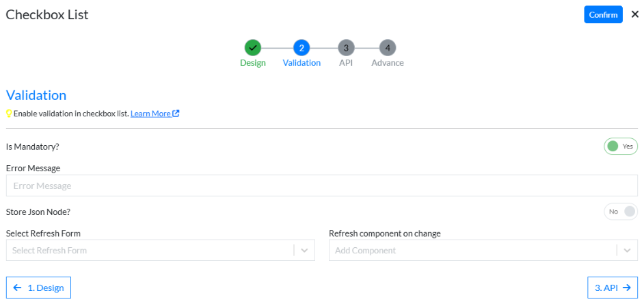Screen dimensions: 644x304
Task: Click the step 2 Validation circle icon
Action: pos(301,48)
